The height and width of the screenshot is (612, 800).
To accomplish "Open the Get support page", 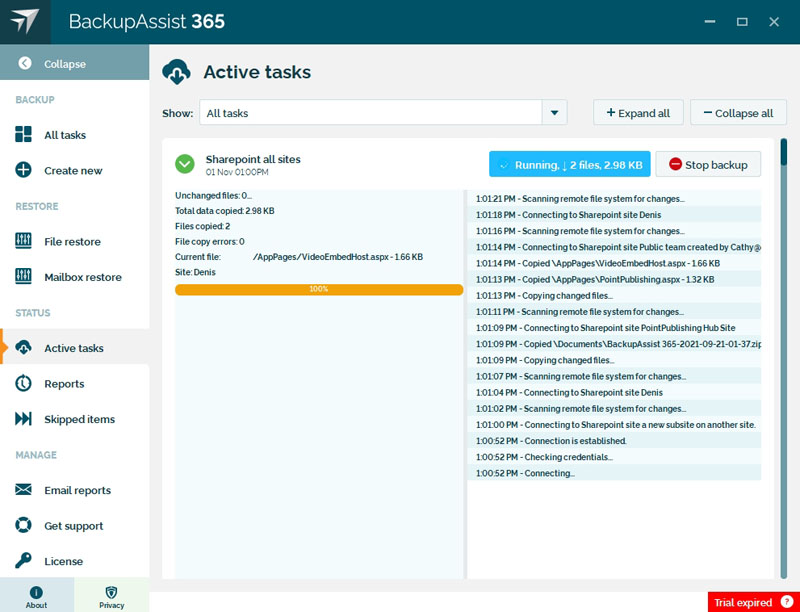I will [74, 525].
